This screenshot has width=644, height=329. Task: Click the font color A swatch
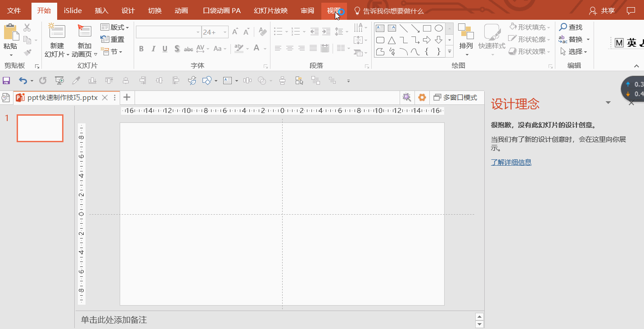point(257,49)
